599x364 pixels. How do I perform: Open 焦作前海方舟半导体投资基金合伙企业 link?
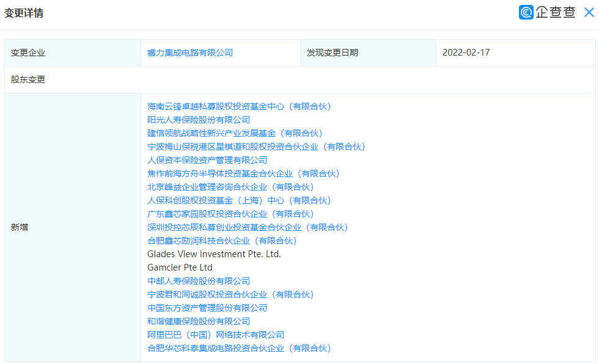click(243, 173)
